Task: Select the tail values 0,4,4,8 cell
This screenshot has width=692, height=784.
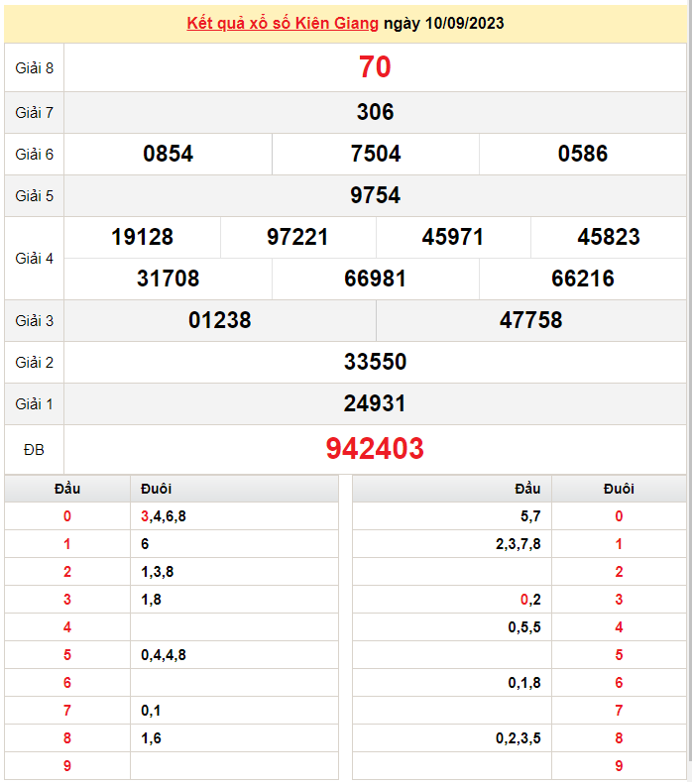Action: point(164,655)
